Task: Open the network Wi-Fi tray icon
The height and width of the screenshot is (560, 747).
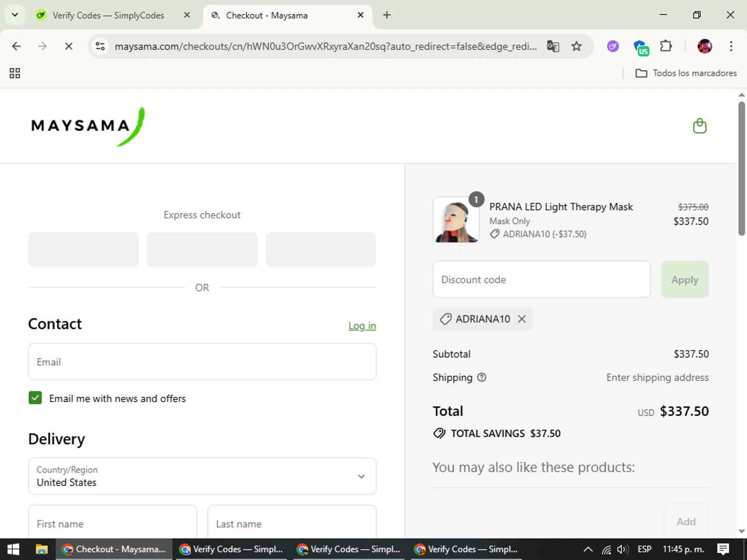Action: click(606, 550)
